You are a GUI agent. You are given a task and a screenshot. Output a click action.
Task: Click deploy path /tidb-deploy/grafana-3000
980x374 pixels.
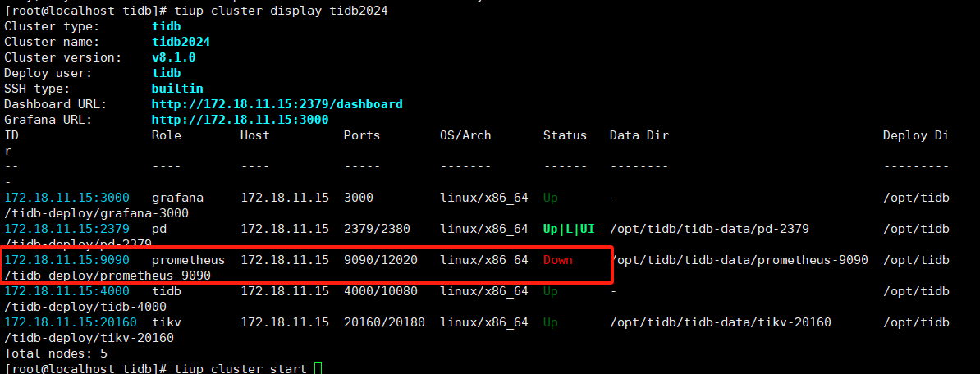click(96, 213)
